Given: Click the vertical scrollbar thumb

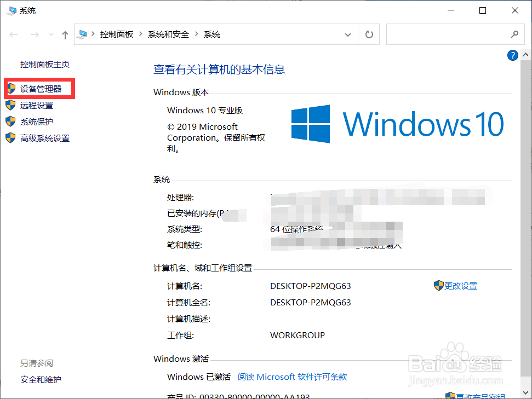Looking at the screenshot, I should (x=525, y=218).
